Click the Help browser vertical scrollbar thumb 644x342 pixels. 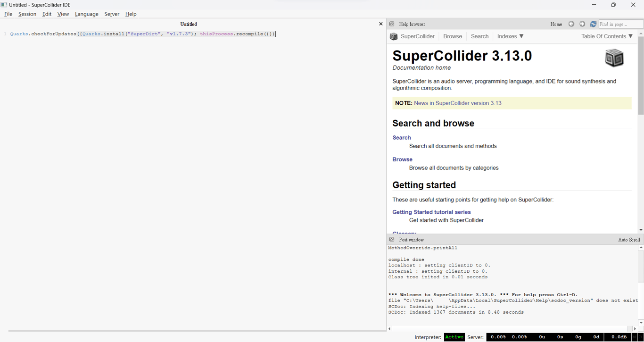click(x=641, y=75)
